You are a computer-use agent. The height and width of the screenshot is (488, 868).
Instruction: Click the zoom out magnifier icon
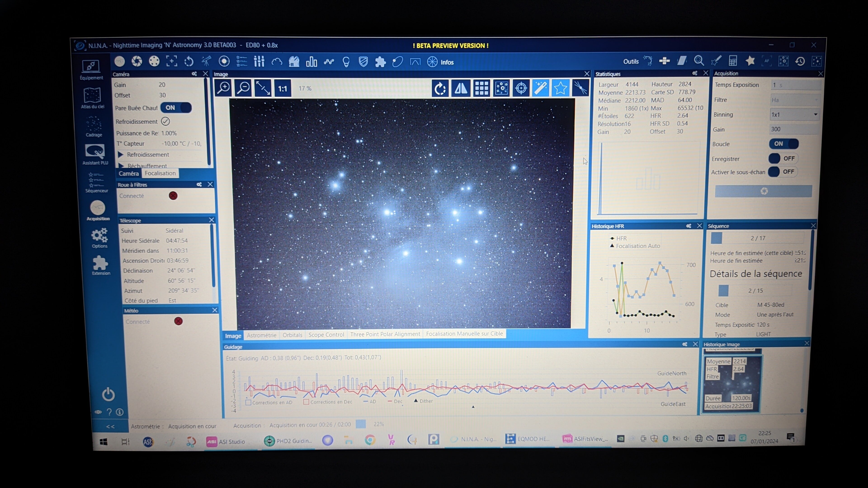click(x=243, y=88)
